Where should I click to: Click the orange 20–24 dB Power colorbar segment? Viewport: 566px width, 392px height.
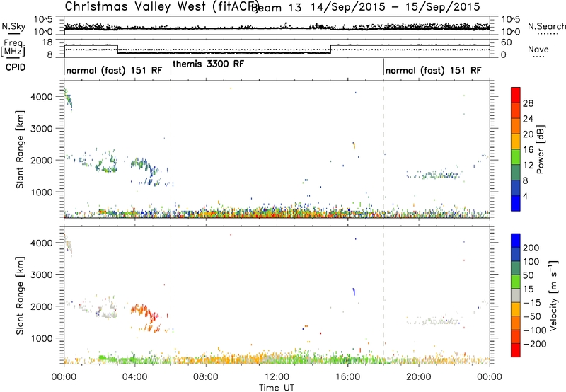[x=516, y=126]
